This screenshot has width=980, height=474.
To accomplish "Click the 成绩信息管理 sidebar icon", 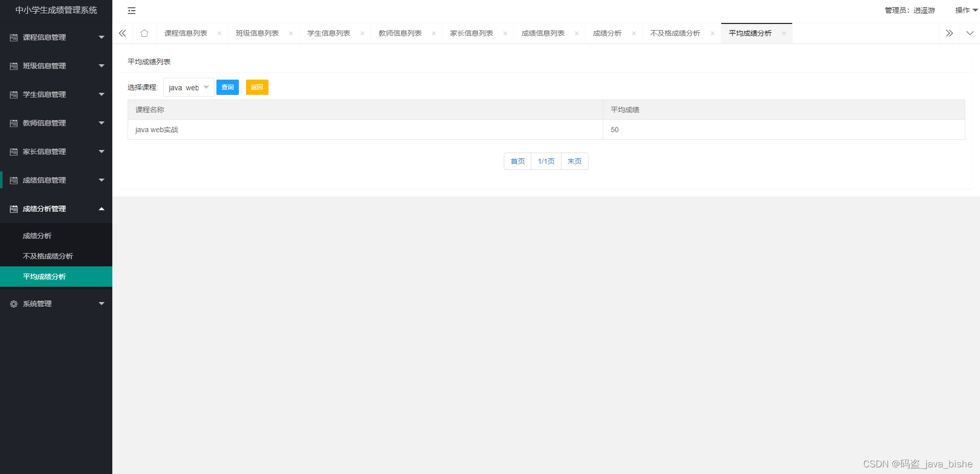I will point(14,180).
